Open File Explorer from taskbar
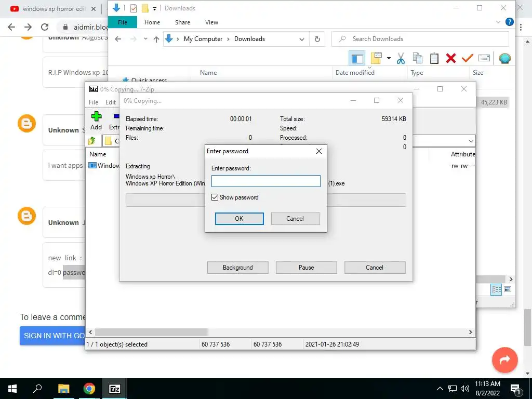 click(63, 389)
